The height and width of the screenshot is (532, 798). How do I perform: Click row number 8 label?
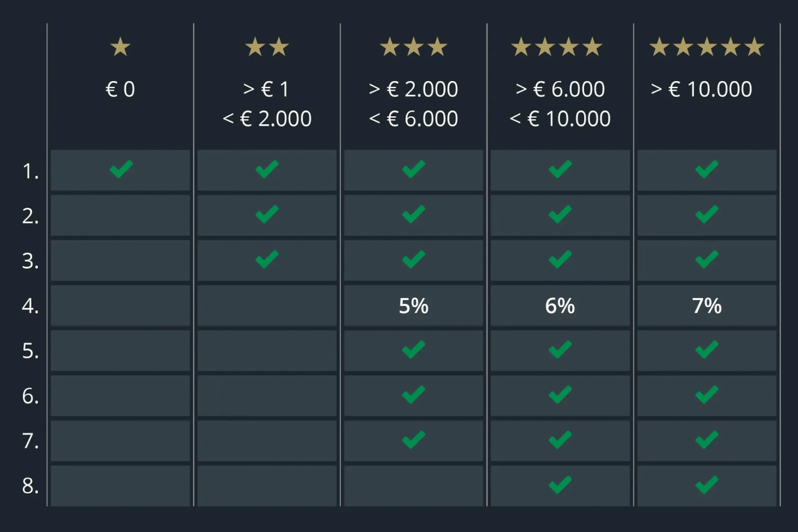click(30, 486)
